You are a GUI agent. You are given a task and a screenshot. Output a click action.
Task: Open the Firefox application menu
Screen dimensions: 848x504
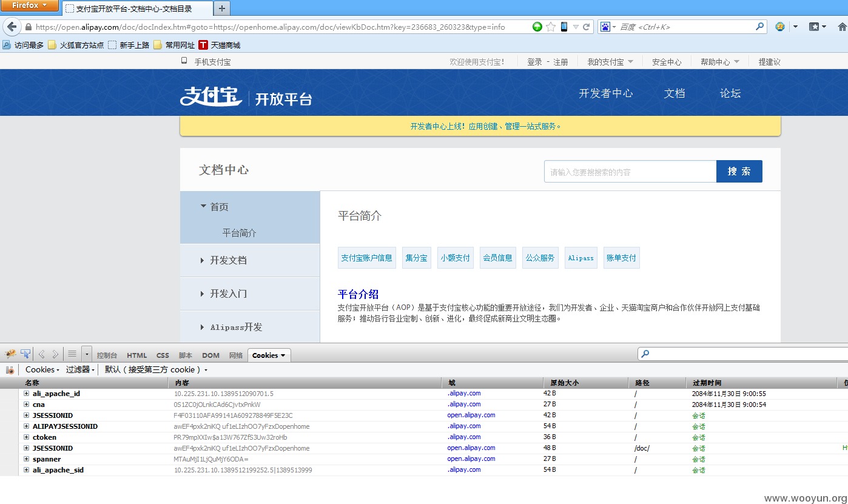coord(30,5)
